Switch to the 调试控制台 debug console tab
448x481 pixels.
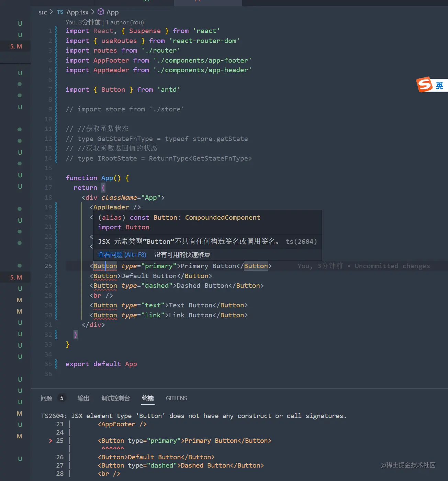[116, 398]
